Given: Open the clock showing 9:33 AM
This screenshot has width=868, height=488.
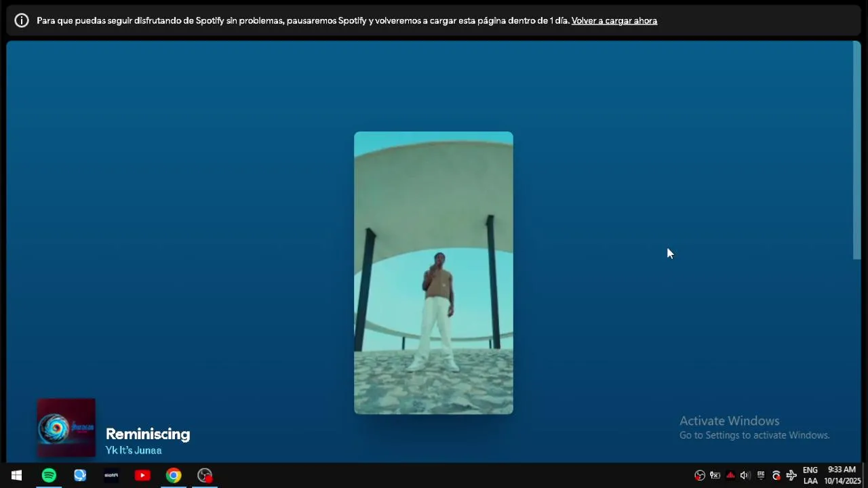Looking at the screenshot, I should tap(842, 475).
